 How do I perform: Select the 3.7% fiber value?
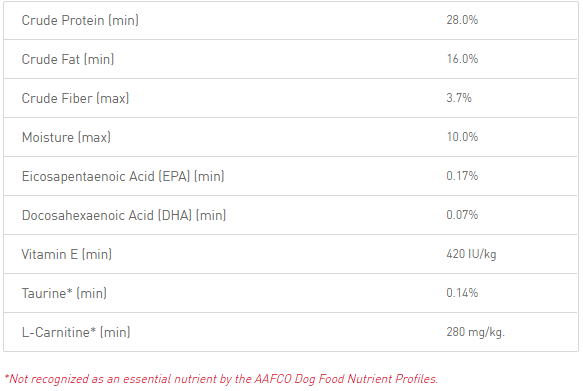pos(459,98)
